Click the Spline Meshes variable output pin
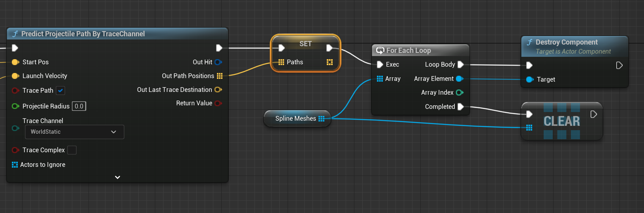 pyautogui.click(x=321, y=118)
